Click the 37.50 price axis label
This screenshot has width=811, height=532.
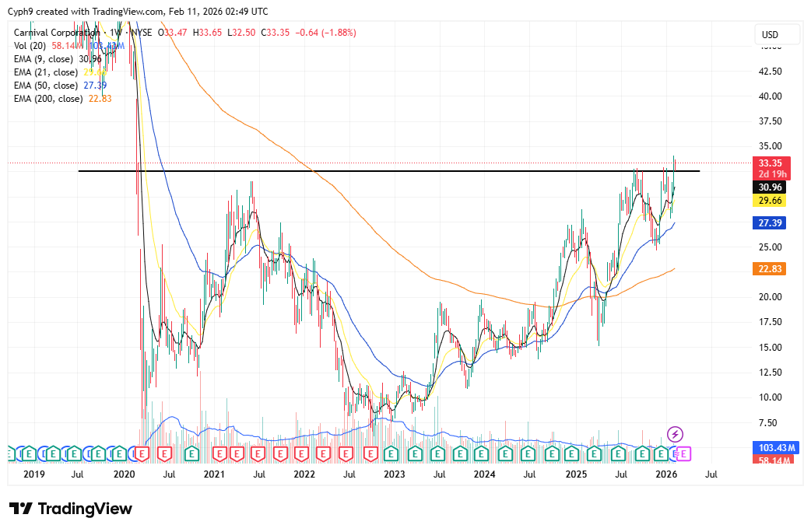tap(771, 121)
